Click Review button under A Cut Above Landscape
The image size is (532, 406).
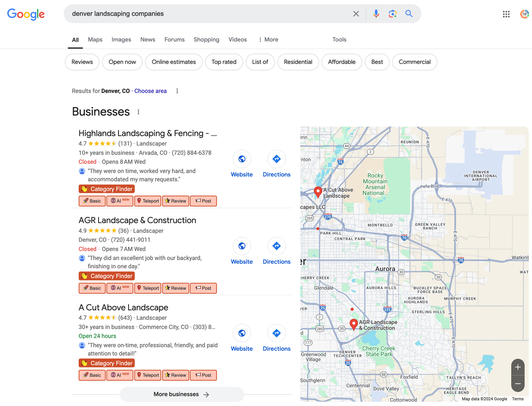[x=176, y=375]
